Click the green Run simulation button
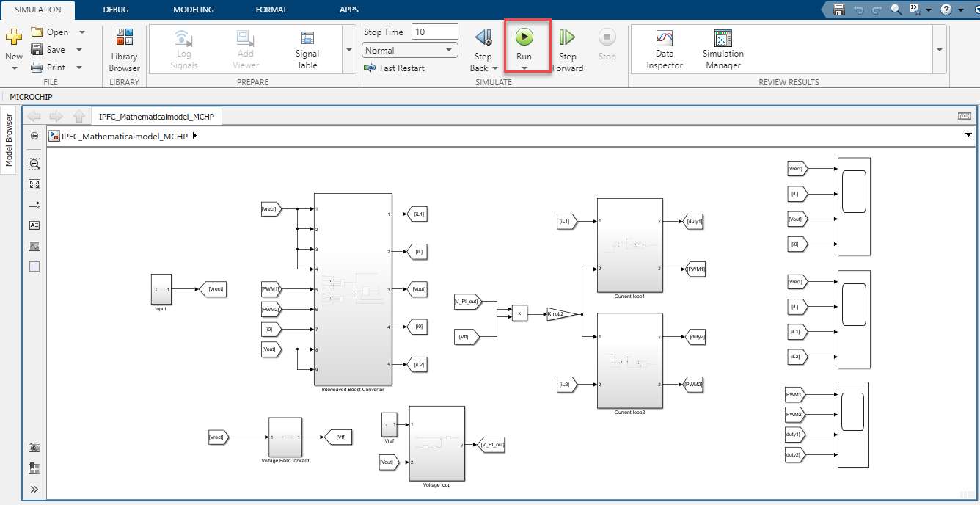Viewport: 980px width, 505px height. [x=524, y=37]
